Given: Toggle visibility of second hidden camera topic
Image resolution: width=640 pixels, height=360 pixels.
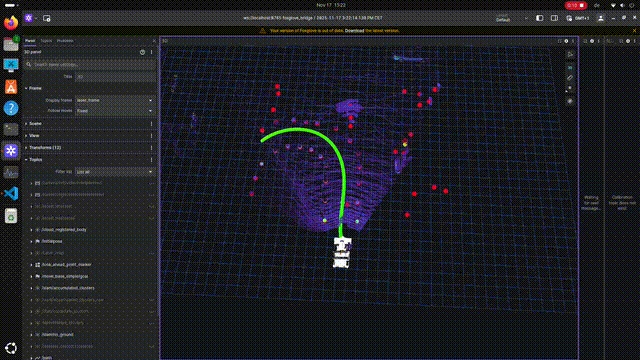Looking at the screenshot, I should (x=151, y=195).
